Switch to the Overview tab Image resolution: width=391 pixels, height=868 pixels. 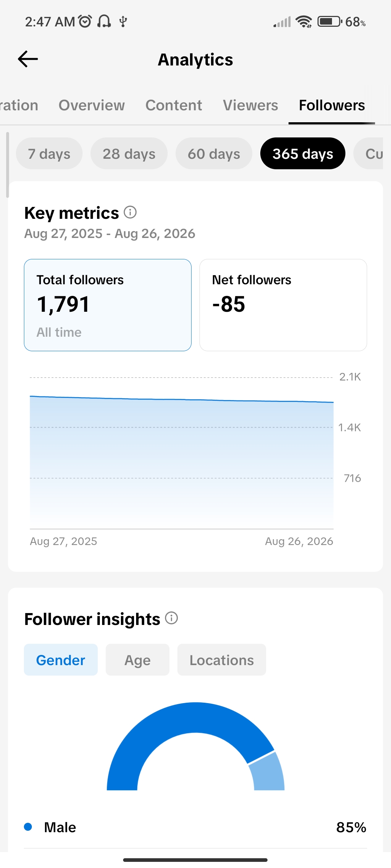(x=92, y=105)
